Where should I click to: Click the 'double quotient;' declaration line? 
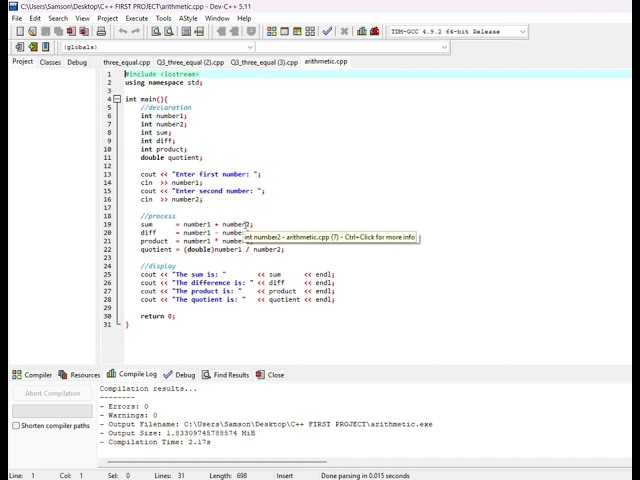point(171,158)
